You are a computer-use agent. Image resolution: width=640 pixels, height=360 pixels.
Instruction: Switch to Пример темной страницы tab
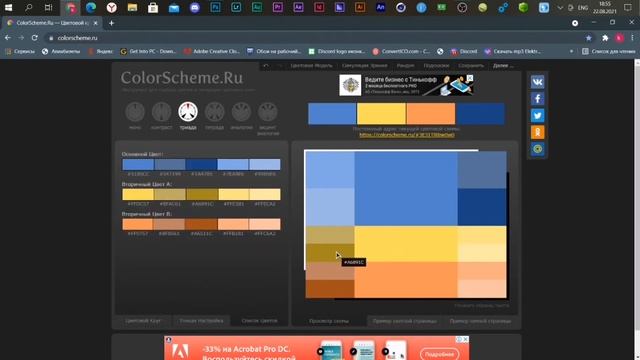point(480,321)
